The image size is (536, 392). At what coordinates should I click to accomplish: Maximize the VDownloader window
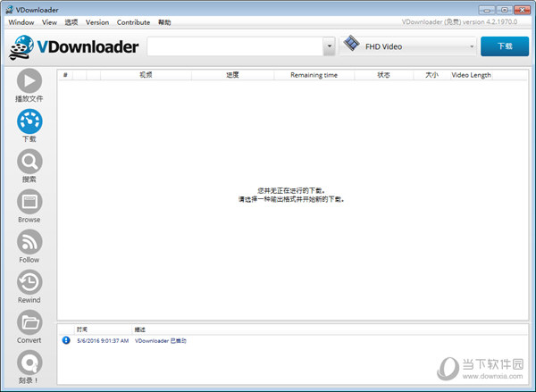(x=504, y=10)
